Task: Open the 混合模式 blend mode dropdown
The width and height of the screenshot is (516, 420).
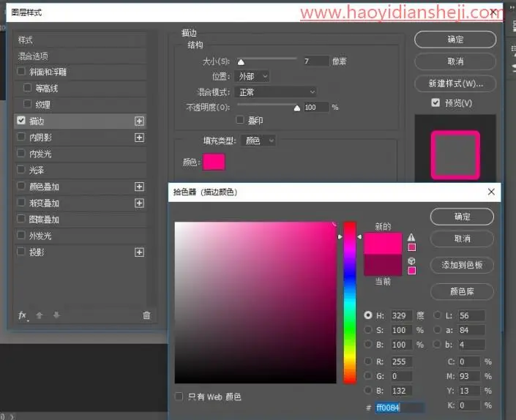Action: click(275, 91)
